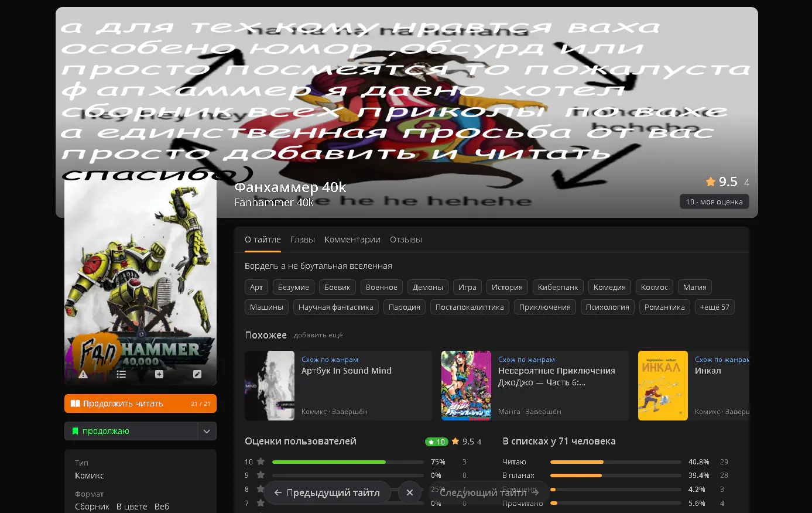Viewport: 812px width, 513px height.
Task: Open the chapter list icon on cover
Action: [121, 374]
